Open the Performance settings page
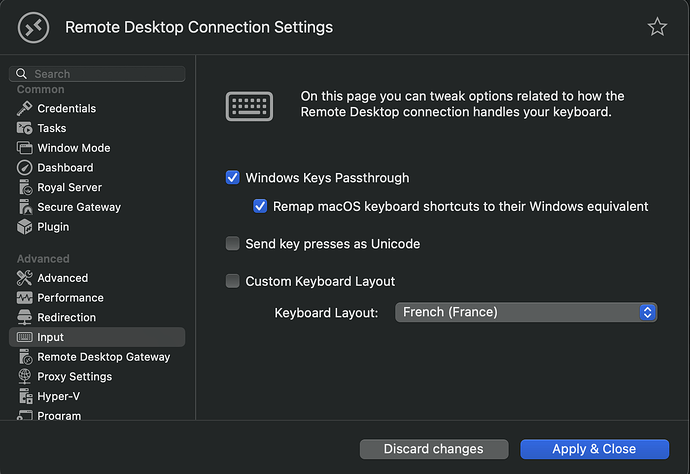Image resolution: width=690 pixels, height=474 pixels. [x=70, y=298]
